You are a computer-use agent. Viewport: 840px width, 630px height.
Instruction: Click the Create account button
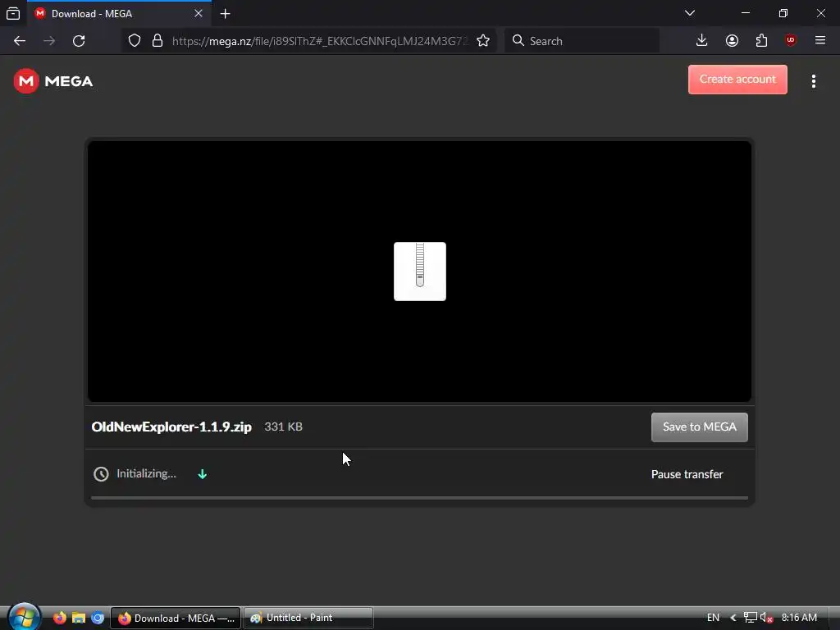pyautogui.click(x=737, y=80)
